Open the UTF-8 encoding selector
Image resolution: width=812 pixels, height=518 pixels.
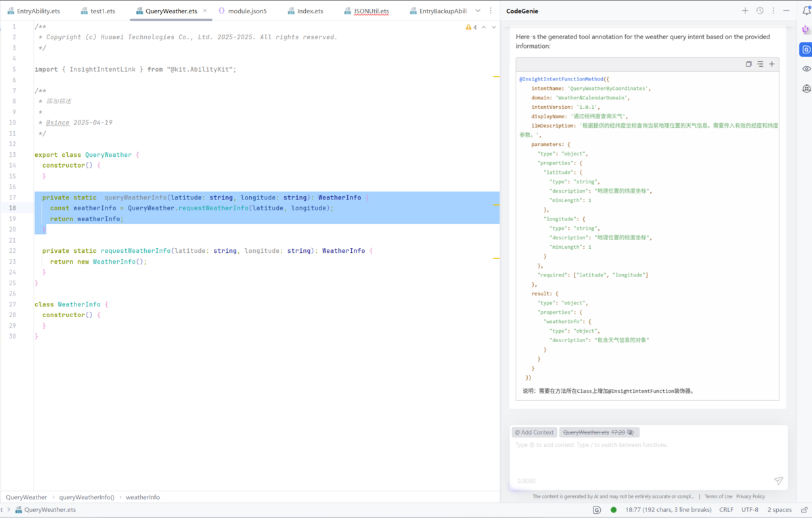click(750, 510)
